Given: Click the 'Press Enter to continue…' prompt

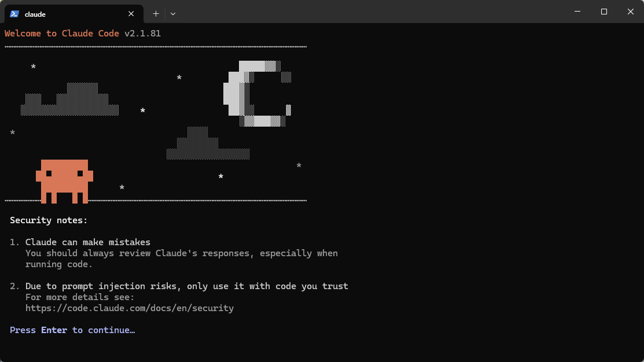Looking at the screenshot, I should click(72, 330).
